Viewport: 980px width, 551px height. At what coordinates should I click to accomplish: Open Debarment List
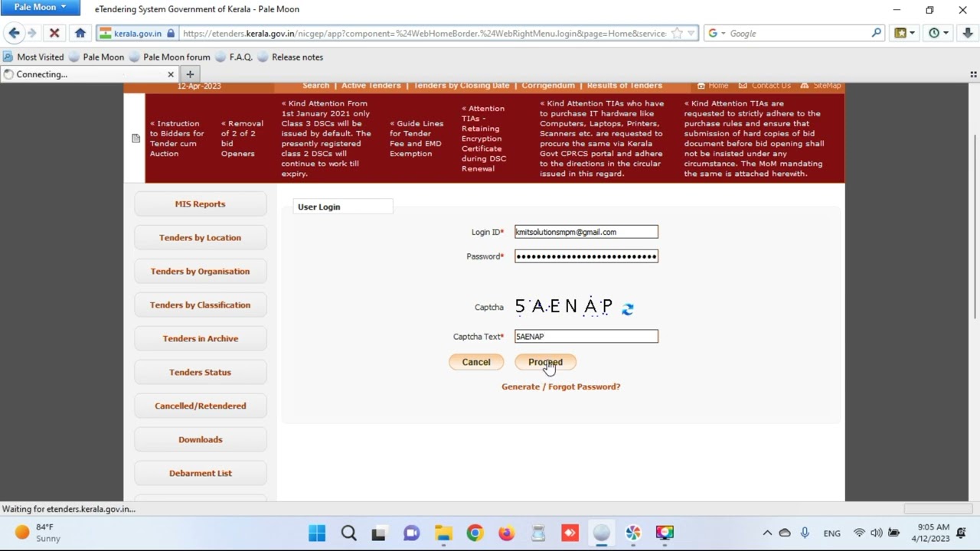[x=200, y=473]
